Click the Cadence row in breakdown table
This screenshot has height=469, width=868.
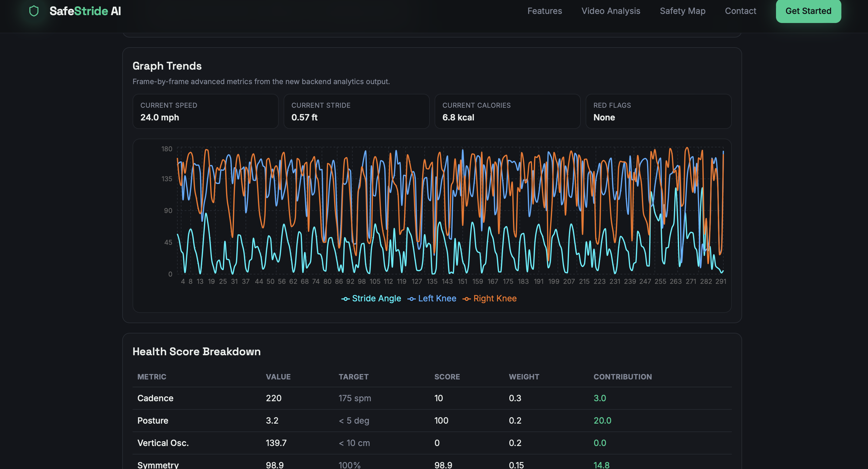pos(432,398)
